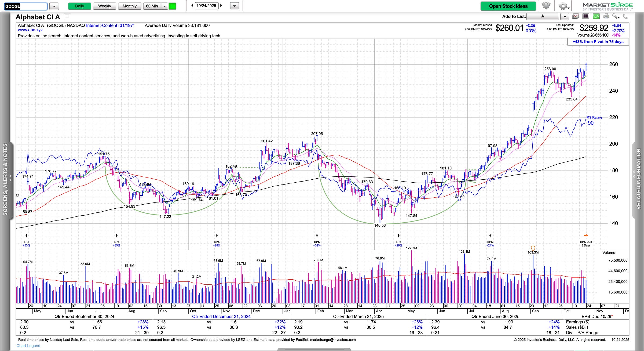Open the Add to List dropdown arrow
Screen dimensions: 644x351
coord(565,17)
